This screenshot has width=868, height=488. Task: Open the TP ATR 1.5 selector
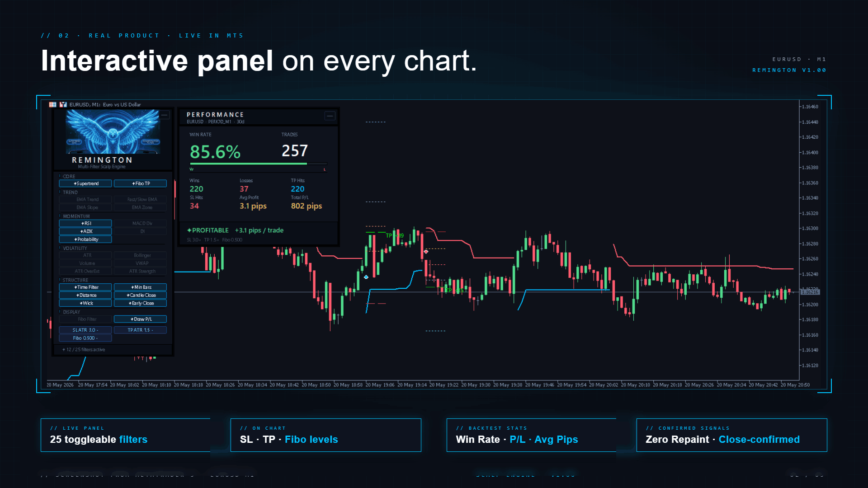[x=140, y=330]
